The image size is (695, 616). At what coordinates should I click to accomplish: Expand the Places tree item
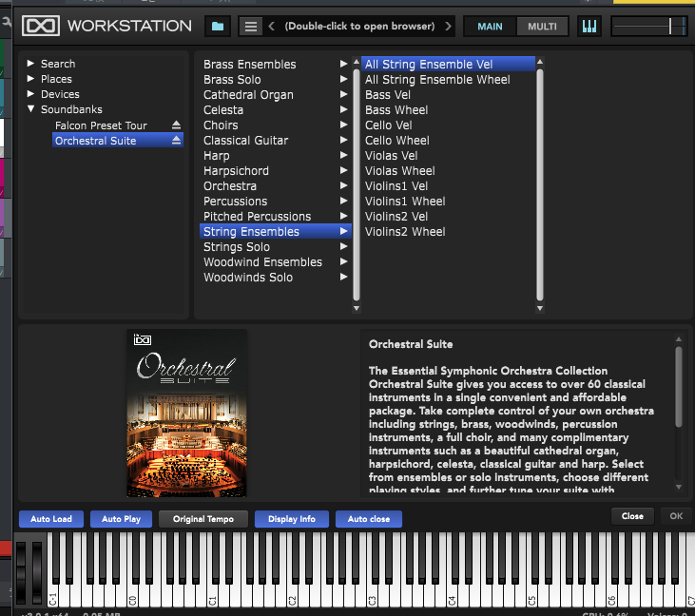(x=30, y=79)
